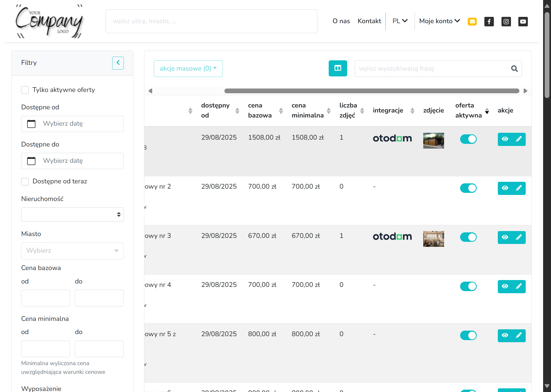This screenshot has height=392, width=551.
Task: Open the 'akcje masowe (0)' dropdown
Action: pyautogui.click(x=188, y=69)
